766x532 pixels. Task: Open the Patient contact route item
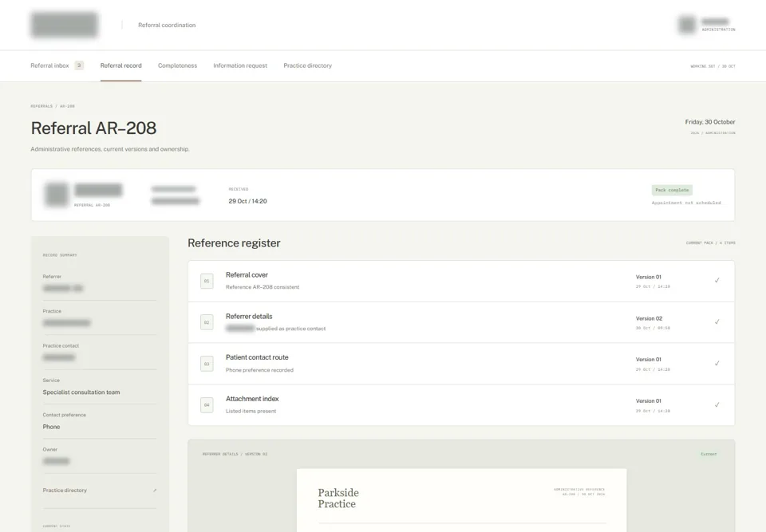pos(460,364)
